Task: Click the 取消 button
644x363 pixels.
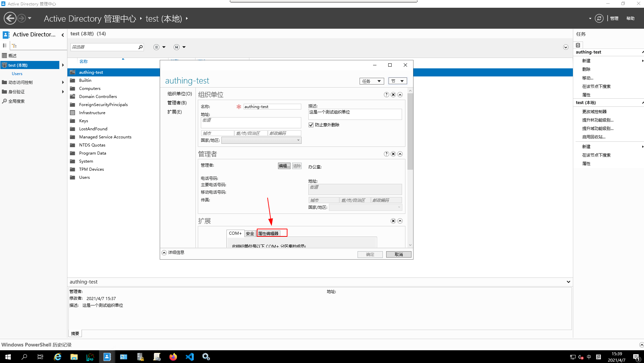Action: pos(398,255)
